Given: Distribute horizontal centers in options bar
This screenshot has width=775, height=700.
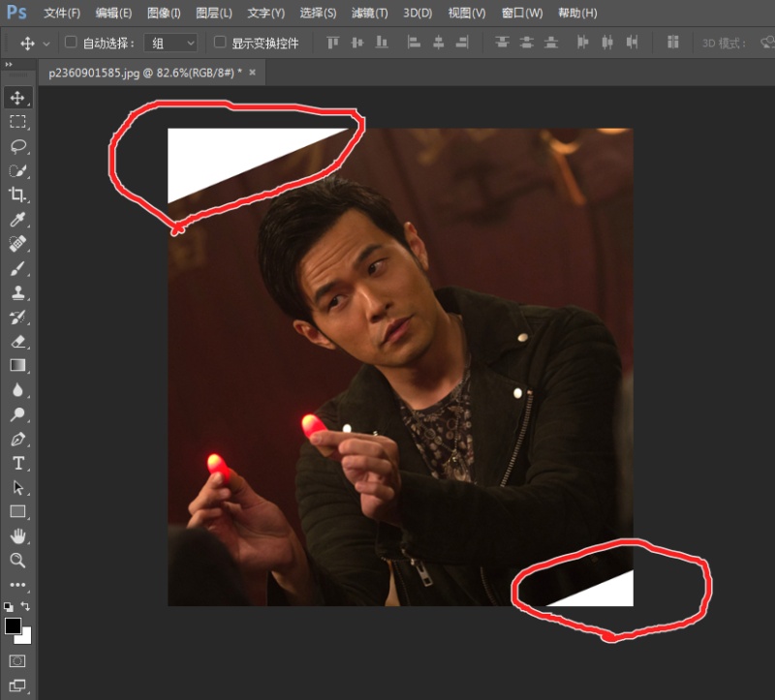Looking at the screenshot, I should tap(607, 43).
